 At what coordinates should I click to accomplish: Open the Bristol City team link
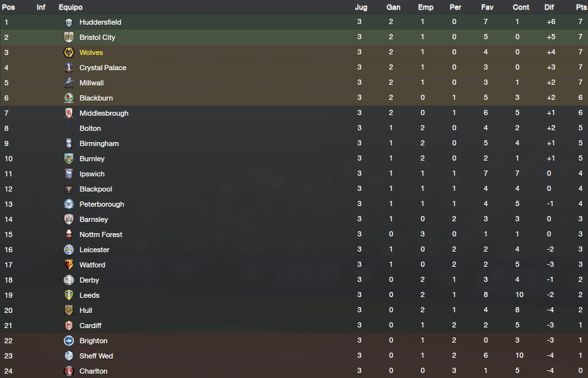point(97,37)
